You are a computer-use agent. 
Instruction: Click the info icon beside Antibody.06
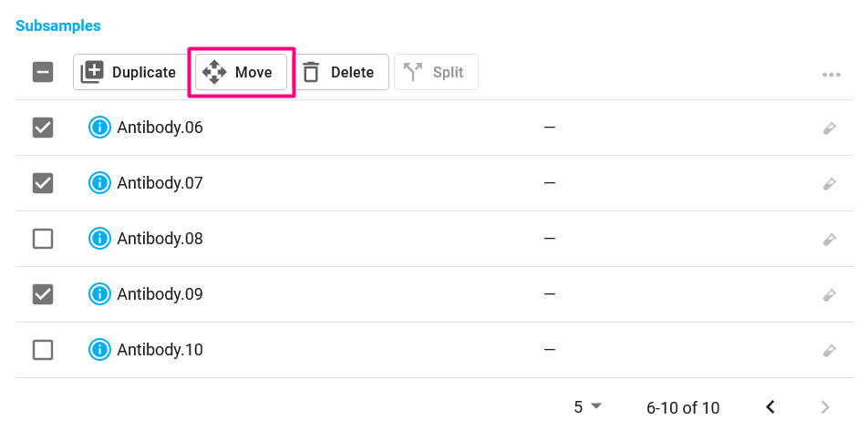[x=99, y=128]
